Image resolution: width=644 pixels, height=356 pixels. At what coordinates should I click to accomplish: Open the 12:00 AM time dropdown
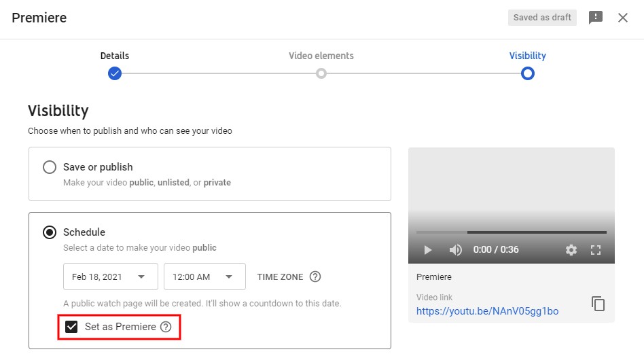tap(204, 277)
